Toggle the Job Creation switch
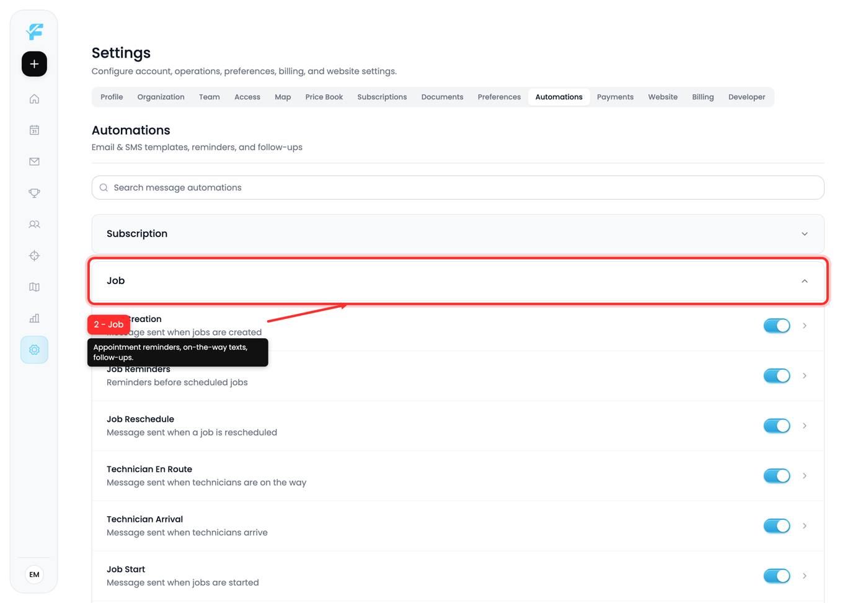This screenshot has width=868, height=603. 776,326
